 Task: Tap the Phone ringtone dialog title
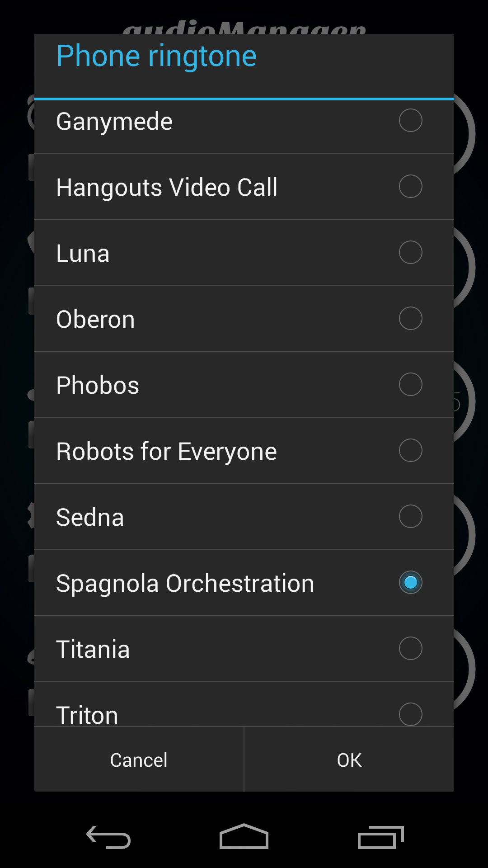156,56
